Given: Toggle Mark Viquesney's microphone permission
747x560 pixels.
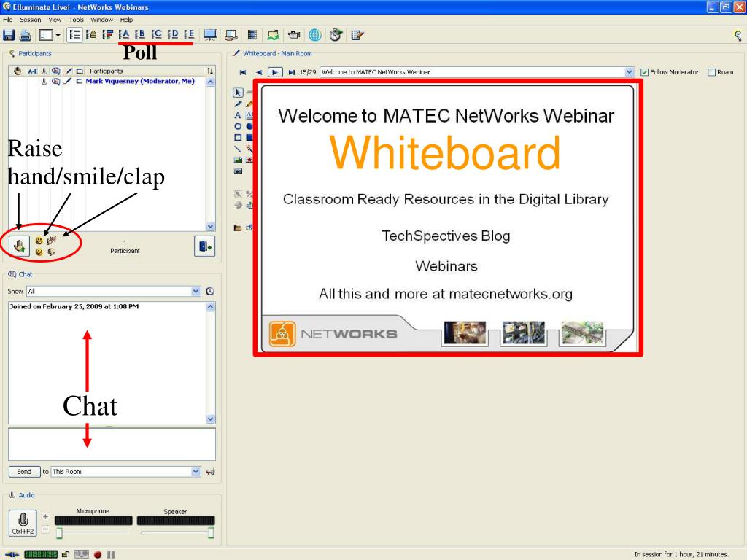Looking at the screenshot, I should point(44,82).
